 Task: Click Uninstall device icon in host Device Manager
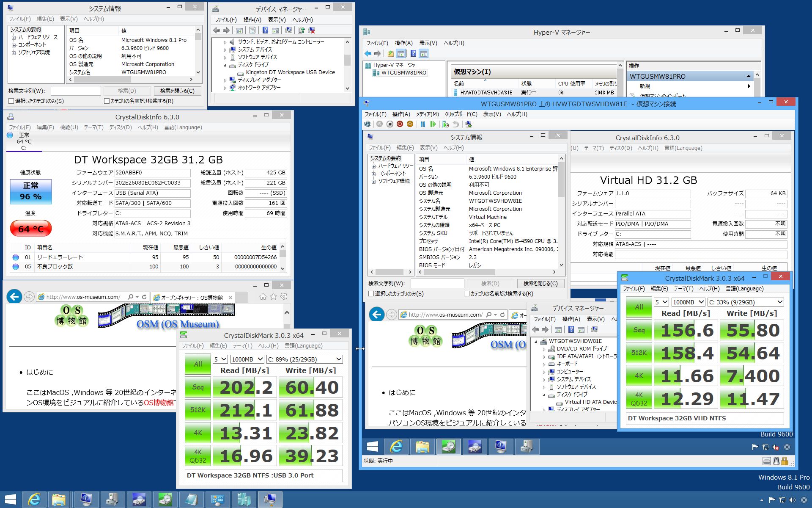(312, 30)
